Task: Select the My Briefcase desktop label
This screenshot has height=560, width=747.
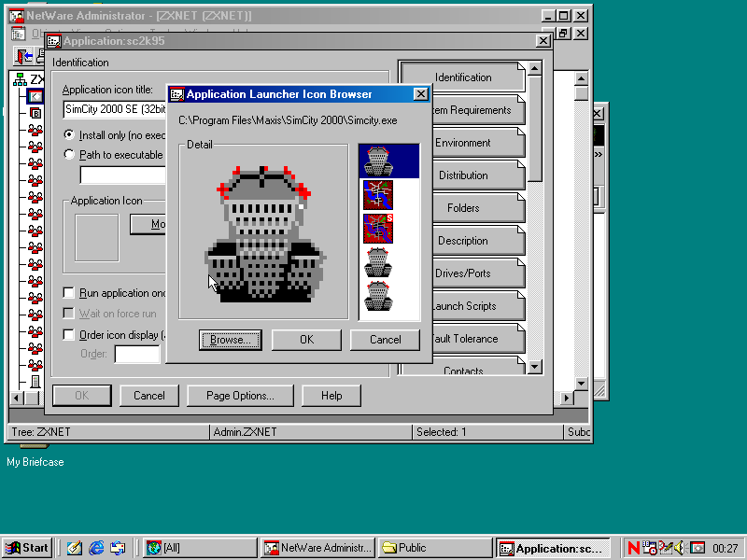Action: (x=35, y=462)
